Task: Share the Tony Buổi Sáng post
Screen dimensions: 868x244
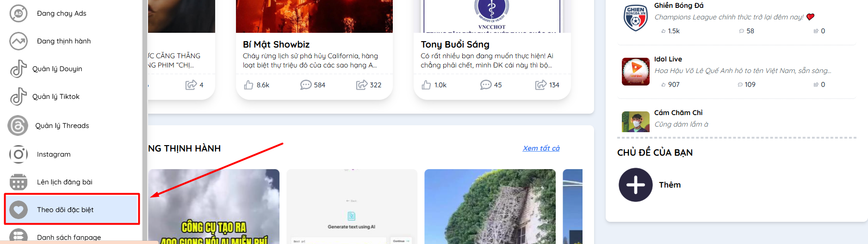Action: (540, 85)
